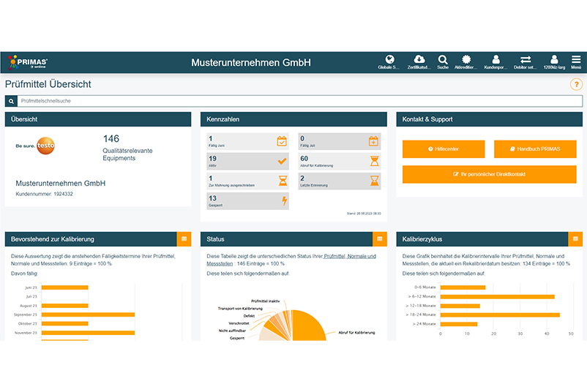Open the Kundenpor... person icon

tap(496, 59)
